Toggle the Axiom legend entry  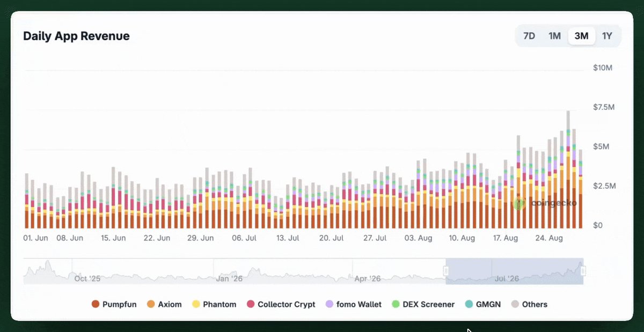(164, 304)
